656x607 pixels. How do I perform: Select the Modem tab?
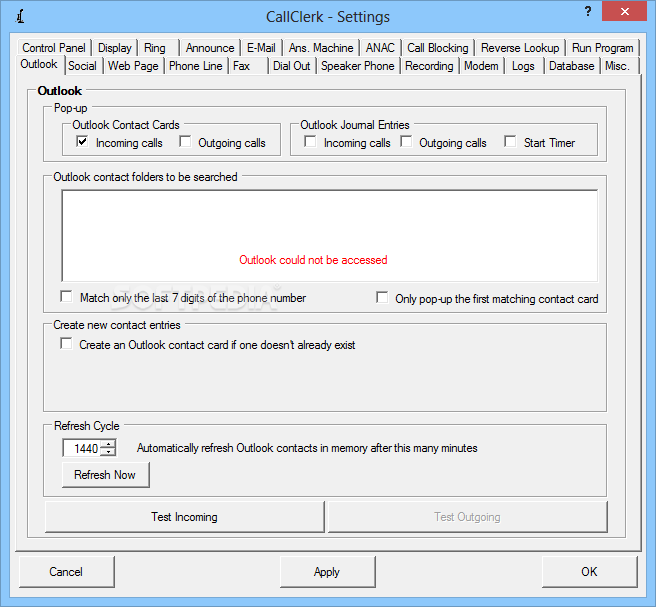pos(481,66)
